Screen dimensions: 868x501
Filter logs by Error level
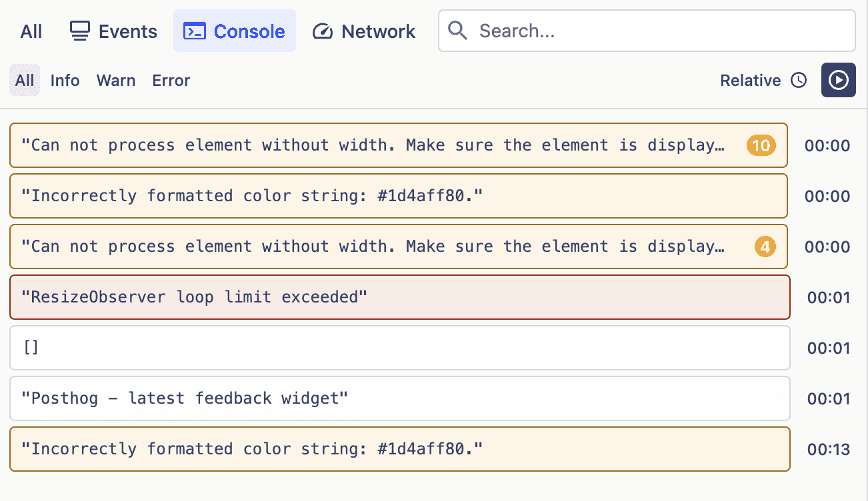click(x=171, y=81)
